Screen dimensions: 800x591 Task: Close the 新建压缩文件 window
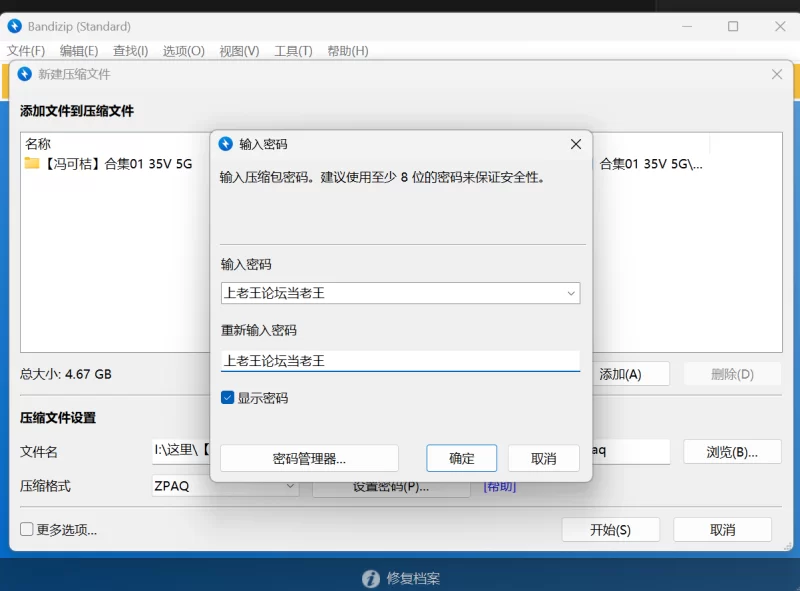click(x=777, y=74)
